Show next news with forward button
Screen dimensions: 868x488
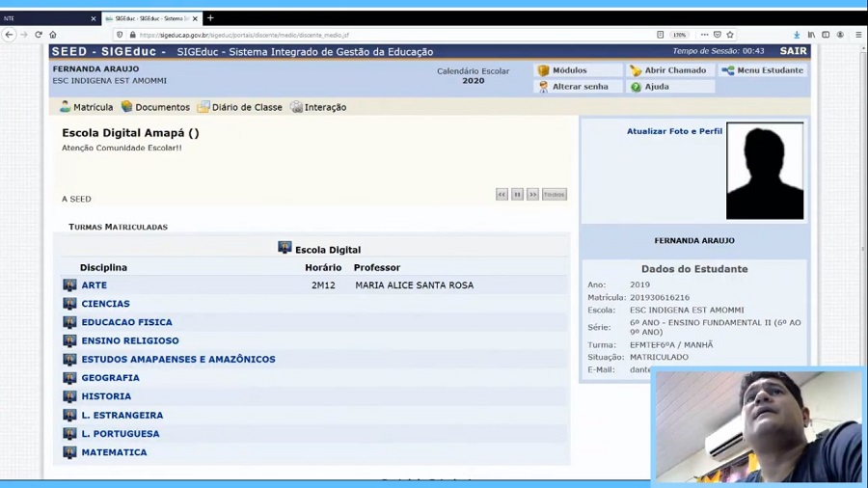[x=532, y=194]
